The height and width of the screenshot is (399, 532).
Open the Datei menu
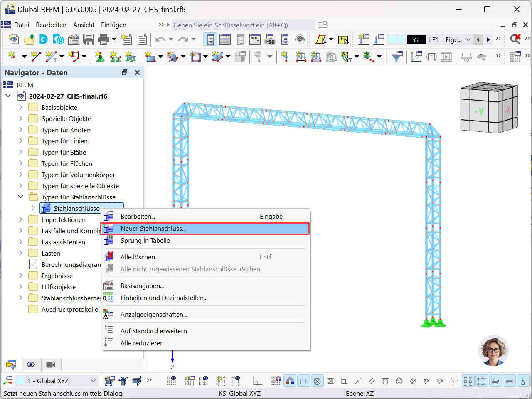coord(22,25)
